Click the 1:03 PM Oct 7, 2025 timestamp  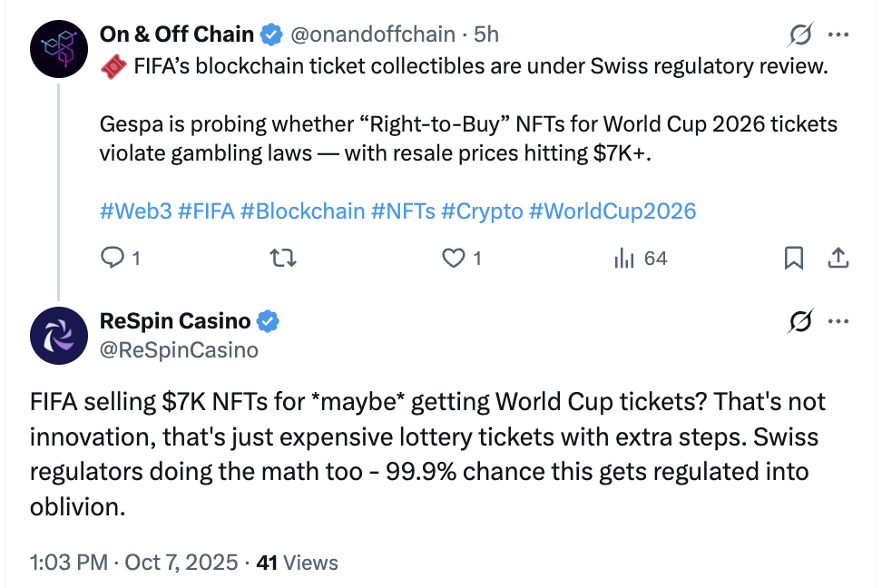134,563
